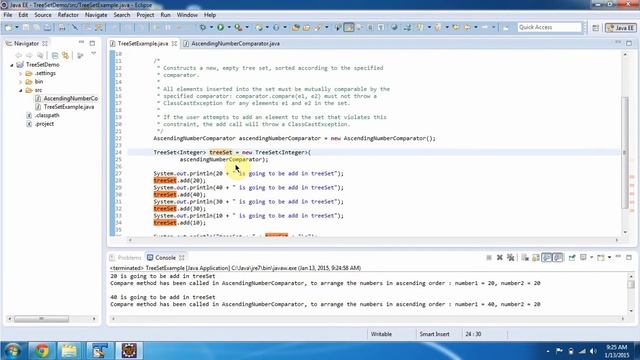Screen dimensions: 640x360
Task: Open File Explorer from the taskbar
Action: point(69,351)
